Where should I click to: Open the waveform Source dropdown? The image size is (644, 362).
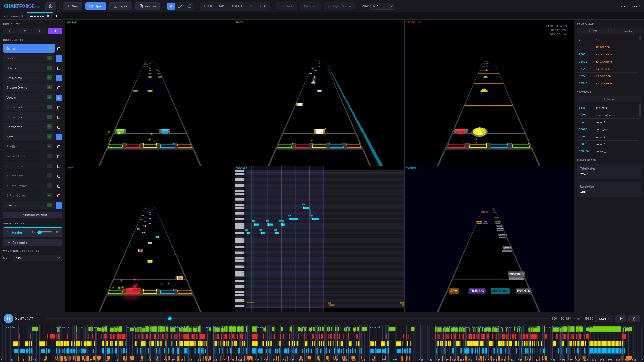pyautogui.click(x=37, y=258)
